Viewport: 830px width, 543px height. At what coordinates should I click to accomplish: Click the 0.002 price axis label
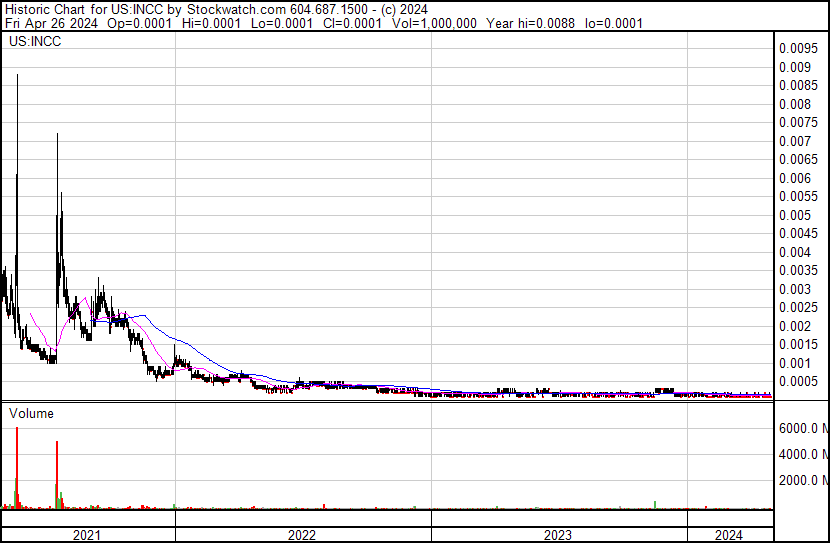(795, 327)
